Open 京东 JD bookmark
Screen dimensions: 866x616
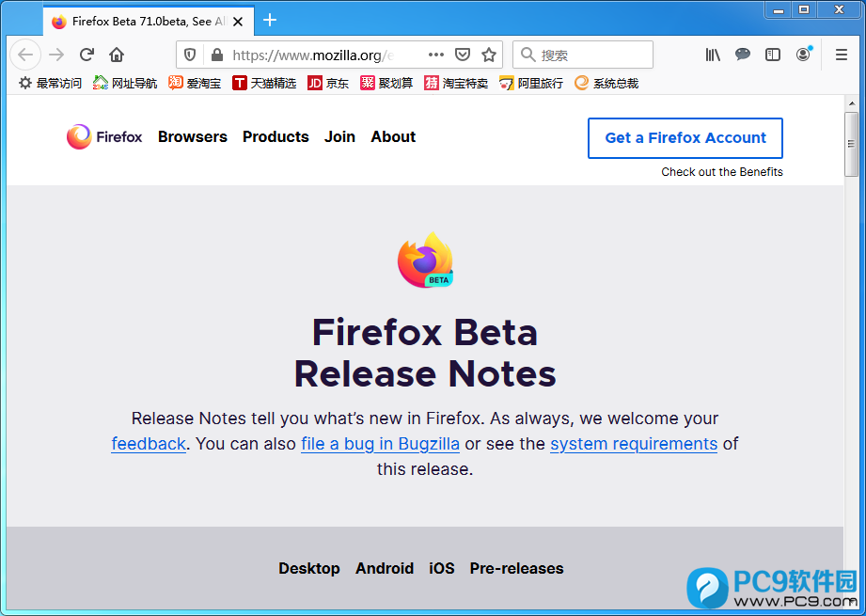[x=328, y=84]
